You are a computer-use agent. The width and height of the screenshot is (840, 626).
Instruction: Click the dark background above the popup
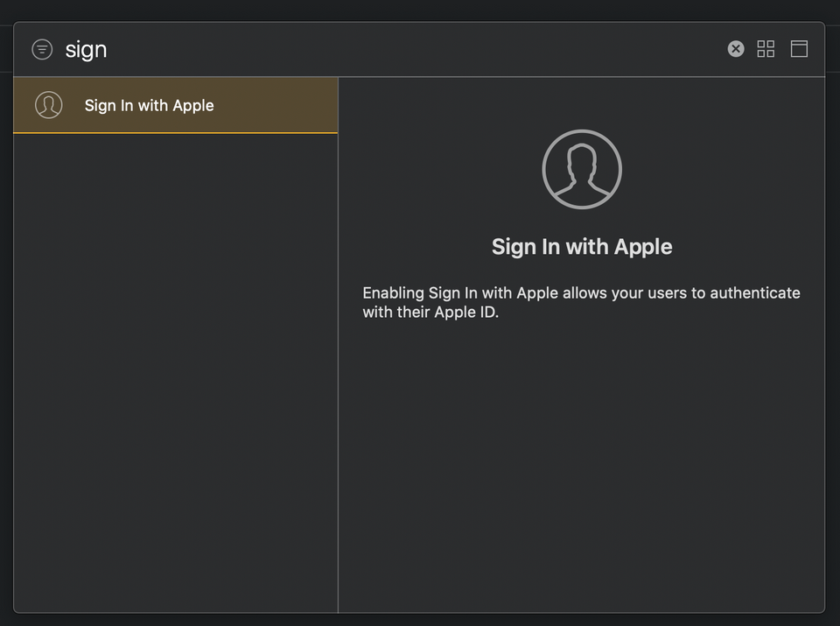tap(420, 10)
